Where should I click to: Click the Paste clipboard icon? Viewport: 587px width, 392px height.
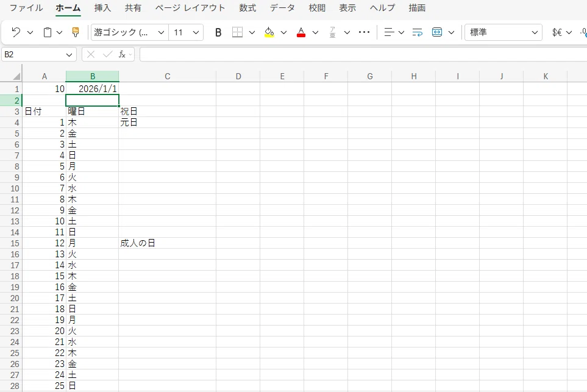[x=48, y=32]
